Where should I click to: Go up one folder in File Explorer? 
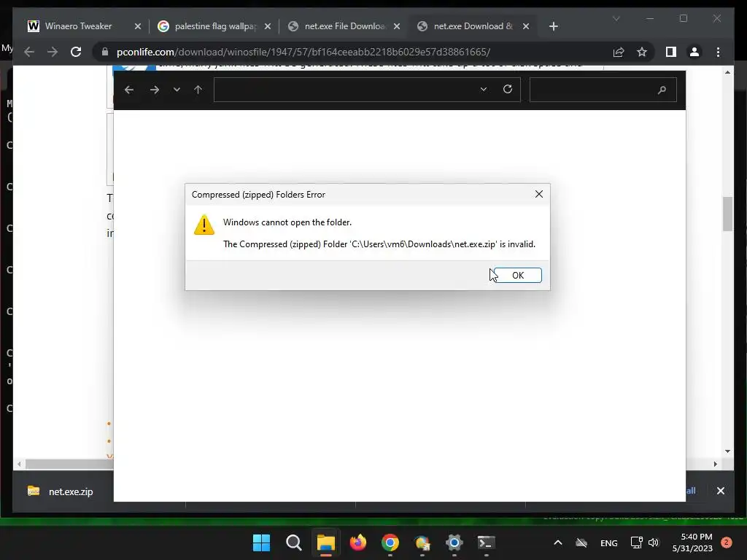pyautogui.click(x=198, y=90)
